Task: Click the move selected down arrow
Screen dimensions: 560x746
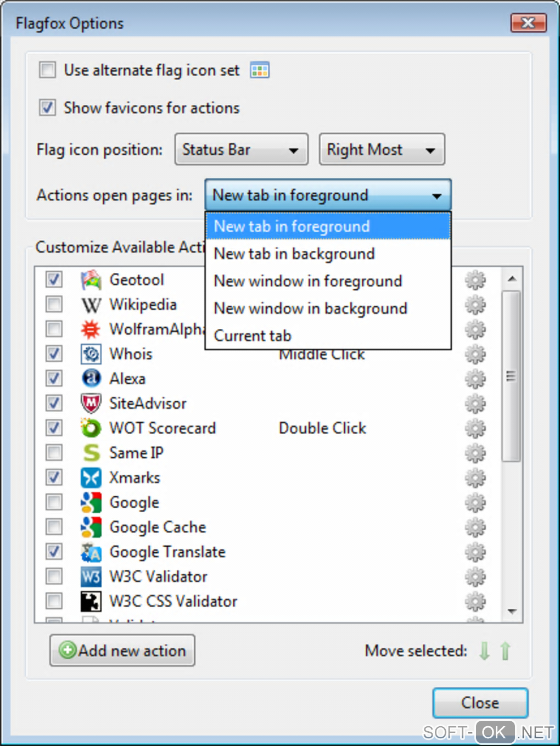Action: [484, 651]
